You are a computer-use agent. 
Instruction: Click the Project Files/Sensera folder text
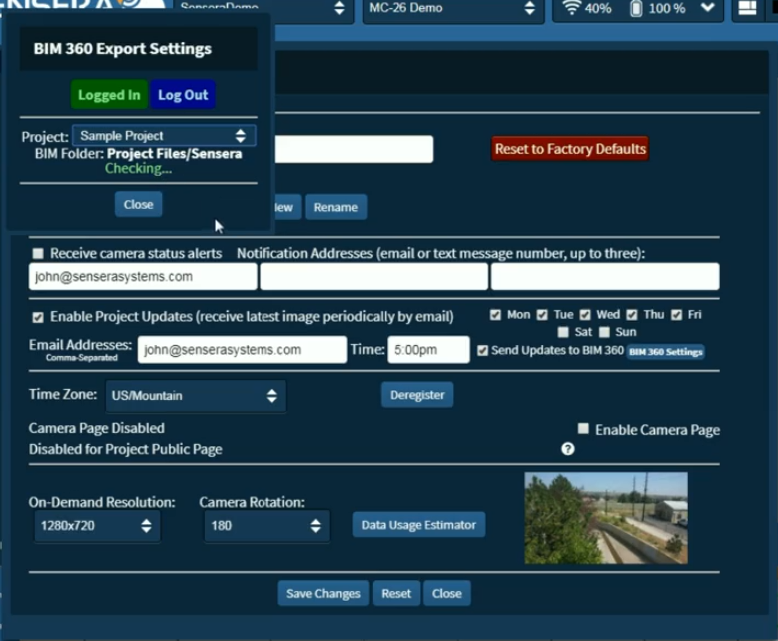point(174,154)
